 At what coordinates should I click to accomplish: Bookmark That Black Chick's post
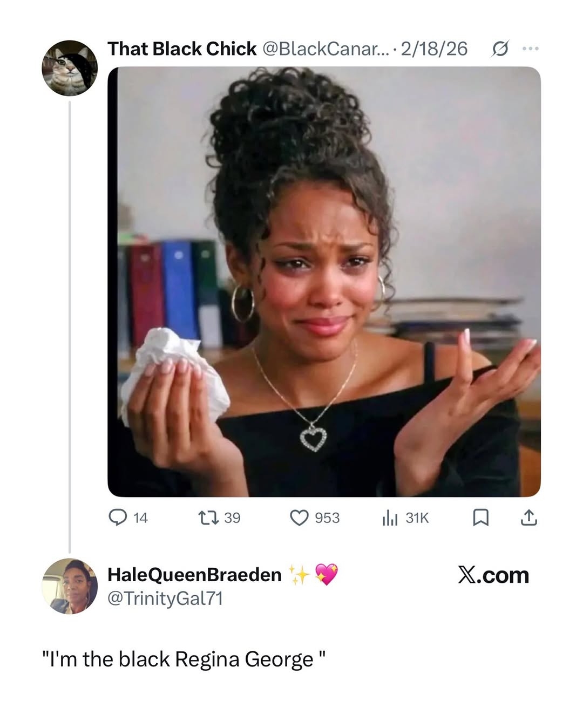click(480, 518)
